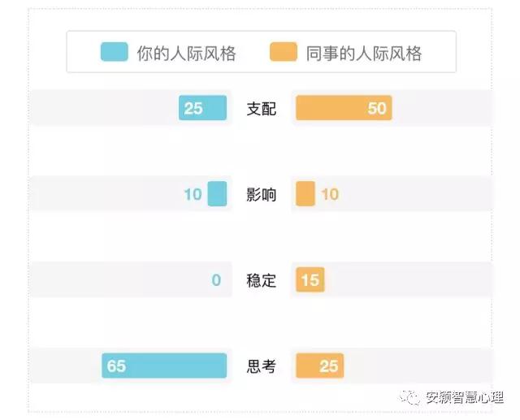Click the orange 思考 bar showing 25
520x420 pixels.
coord(319,366)
